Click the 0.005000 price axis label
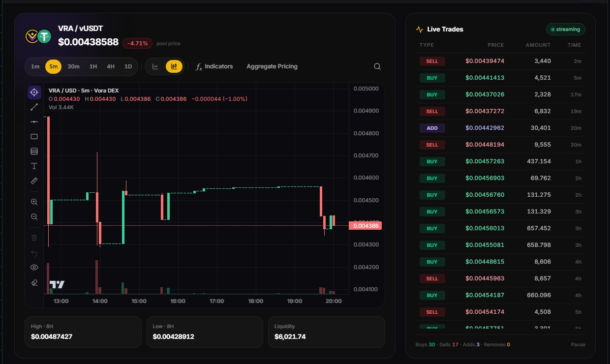Viewport: 610px width, 364px height. click(x=366, y=89)
